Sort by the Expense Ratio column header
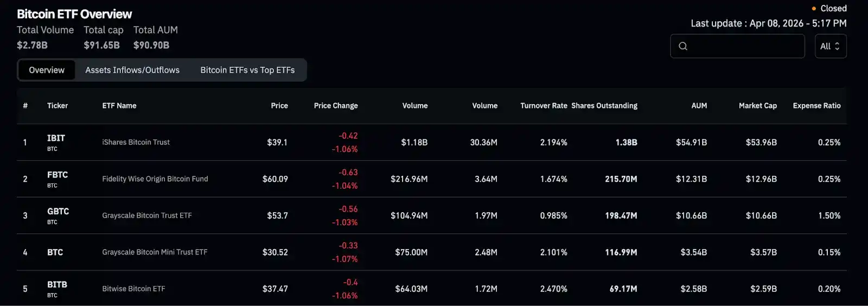 point(816,106)
